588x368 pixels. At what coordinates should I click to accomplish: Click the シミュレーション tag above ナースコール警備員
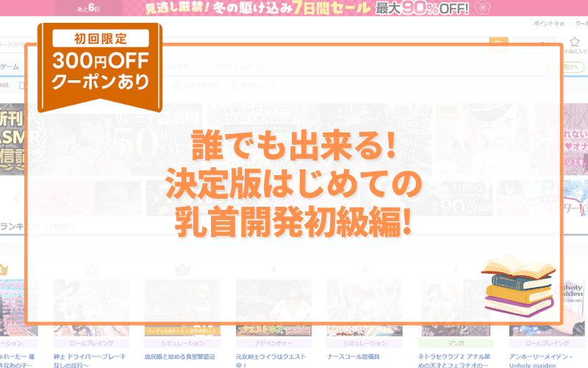pos(365,343)
